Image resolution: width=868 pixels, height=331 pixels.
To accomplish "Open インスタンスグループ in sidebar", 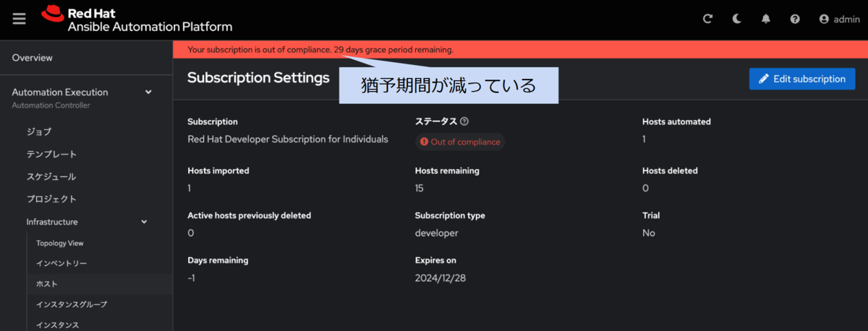I will [72, 304].
